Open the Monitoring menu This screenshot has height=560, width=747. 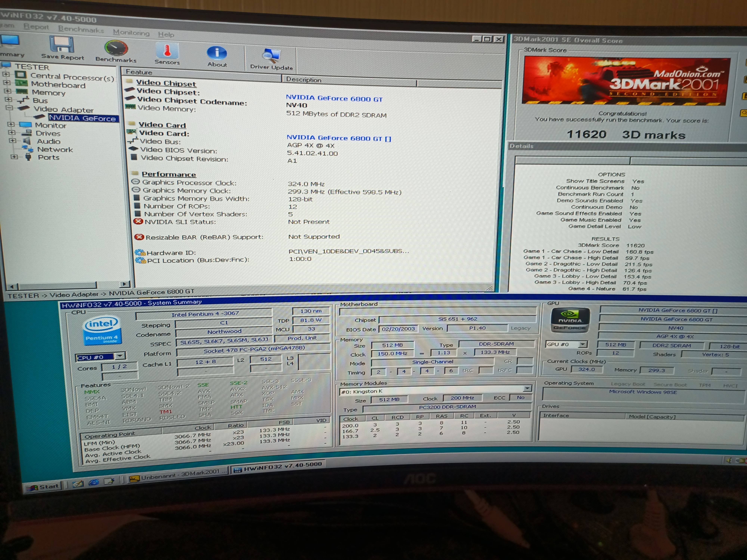(131, 33)
